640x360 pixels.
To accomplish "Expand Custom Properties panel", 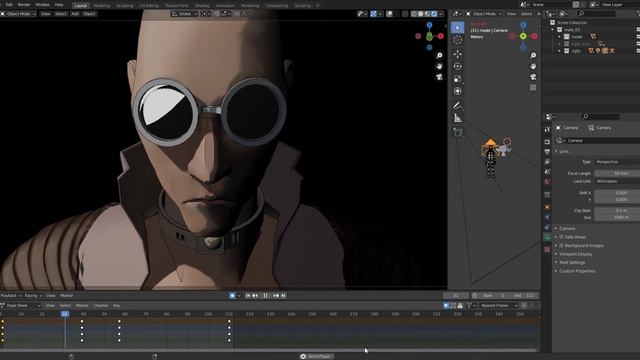I will coord(577,271).
